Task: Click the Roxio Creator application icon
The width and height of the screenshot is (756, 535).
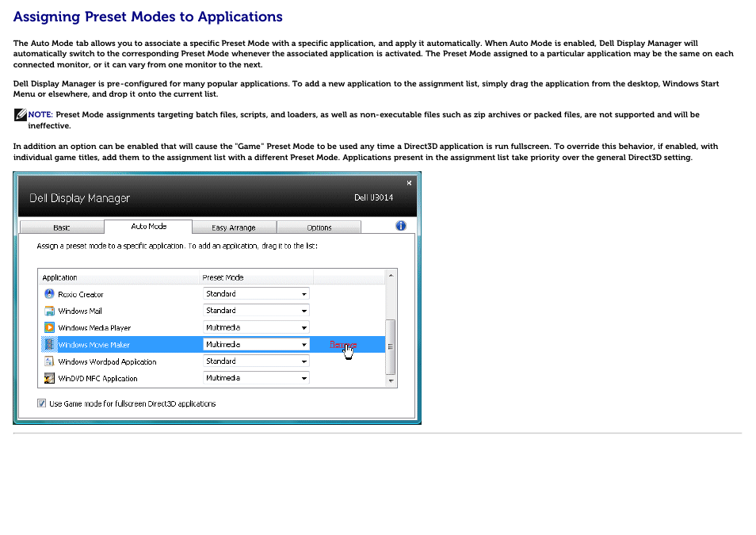Action: [x=49, y=294]
